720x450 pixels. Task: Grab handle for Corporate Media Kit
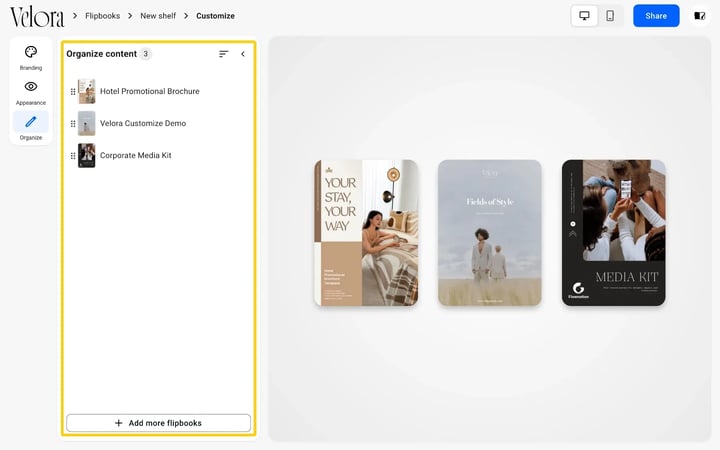coord(73,156)
